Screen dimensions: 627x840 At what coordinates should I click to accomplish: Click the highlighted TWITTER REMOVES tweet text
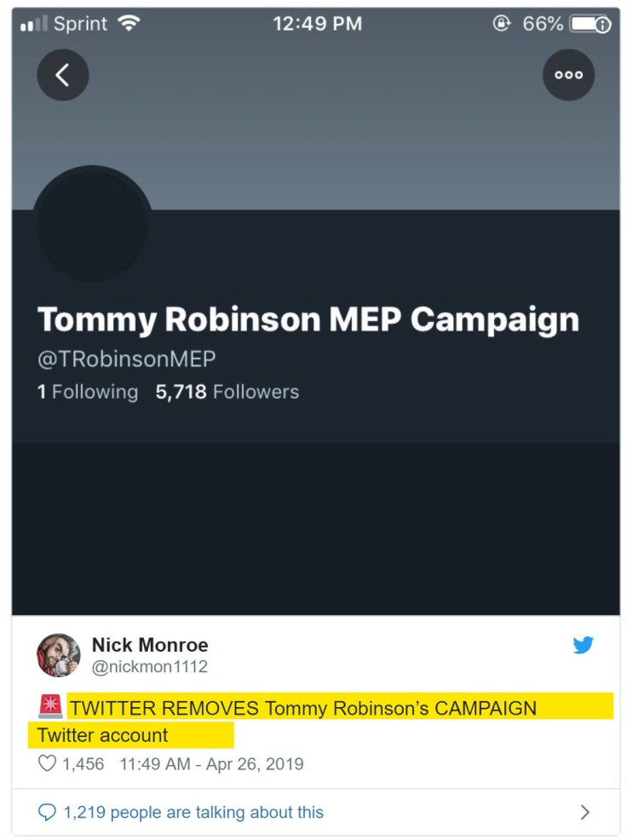click(303, 708)
